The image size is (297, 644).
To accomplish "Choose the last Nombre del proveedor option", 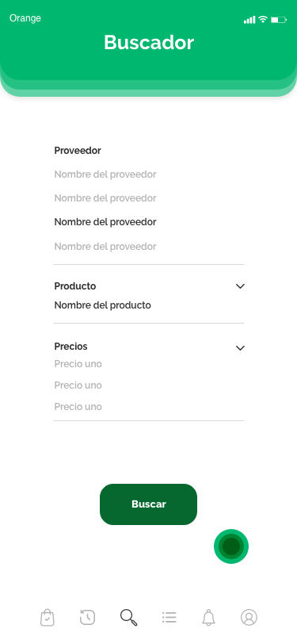I will (105, 247).
